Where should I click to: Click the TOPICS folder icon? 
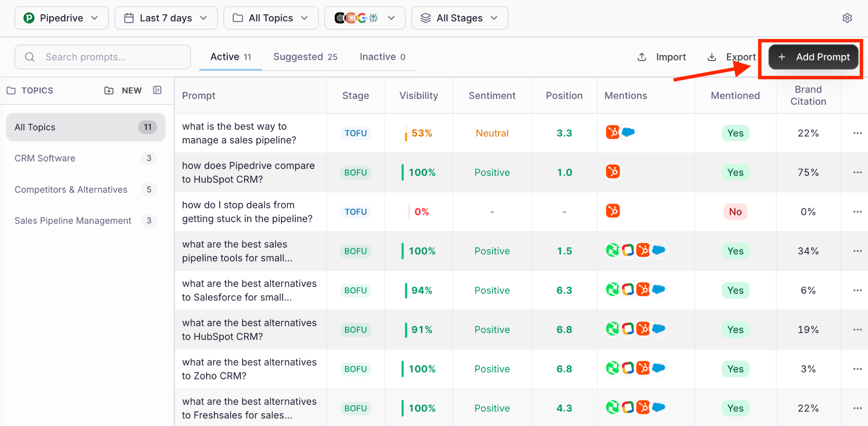[x=11, y=90]
